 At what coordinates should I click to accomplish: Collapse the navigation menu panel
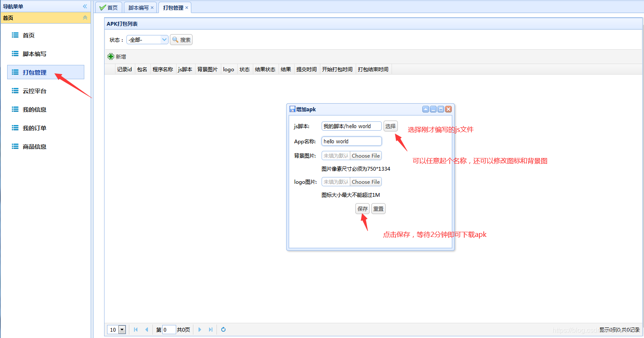point(85,6)
